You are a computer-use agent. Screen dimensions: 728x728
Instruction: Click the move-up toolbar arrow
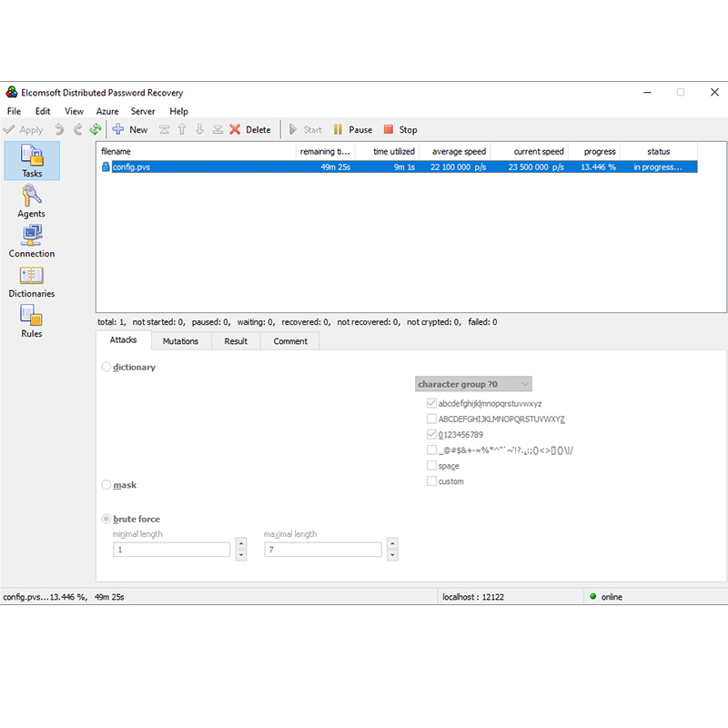pos(182,129)
